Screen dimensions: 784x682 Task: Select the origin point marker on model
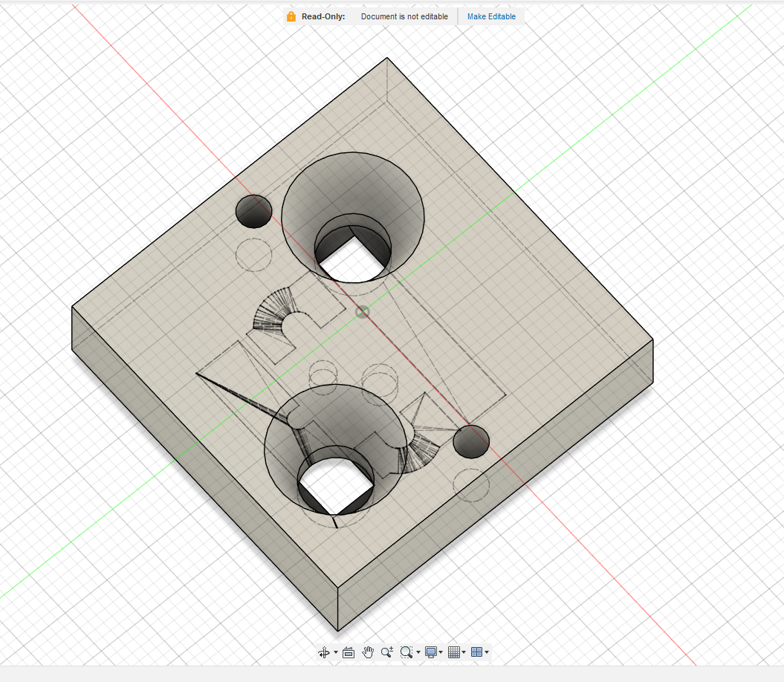363,313
